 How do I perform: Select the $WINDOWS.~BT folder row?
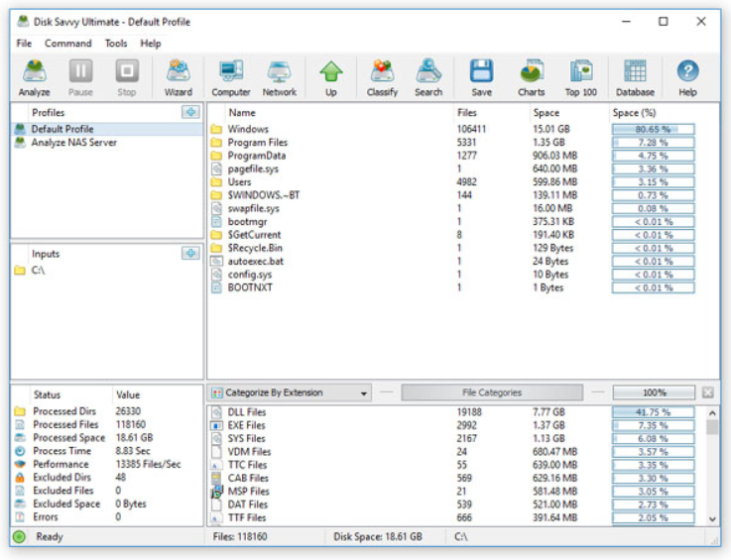point(452,195)
